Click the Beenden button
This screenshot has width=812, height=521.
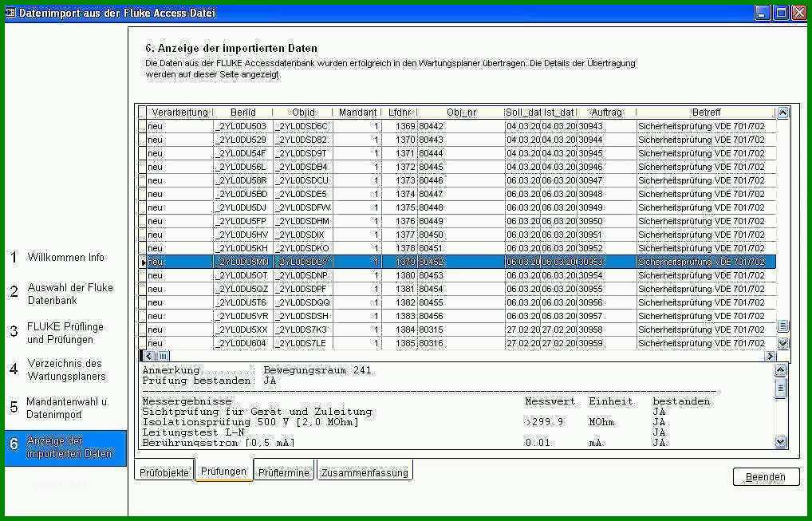coord(766,476)
